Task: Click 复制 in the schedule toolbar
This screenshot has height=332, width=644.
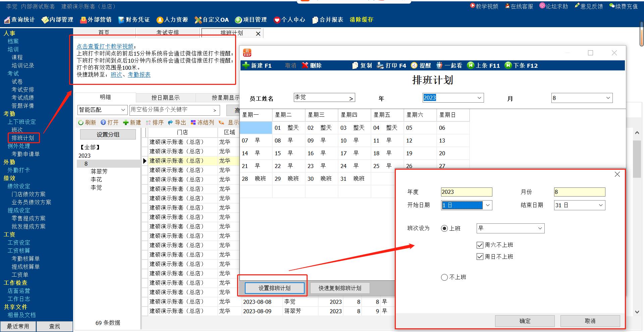Action: coord(362,65)
